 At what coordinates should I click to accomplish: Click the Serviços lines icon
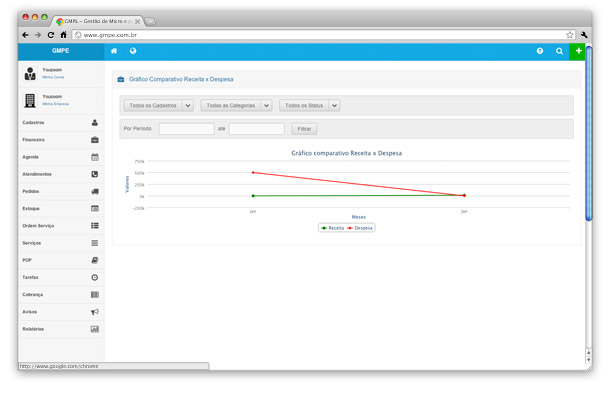click(95, 243)
